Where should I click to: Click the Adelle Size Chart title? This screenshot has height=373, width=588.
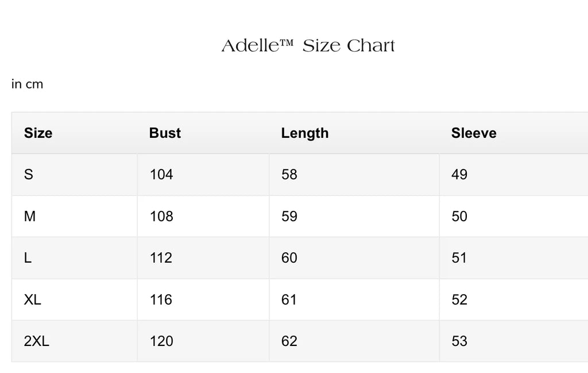(308, 46)
